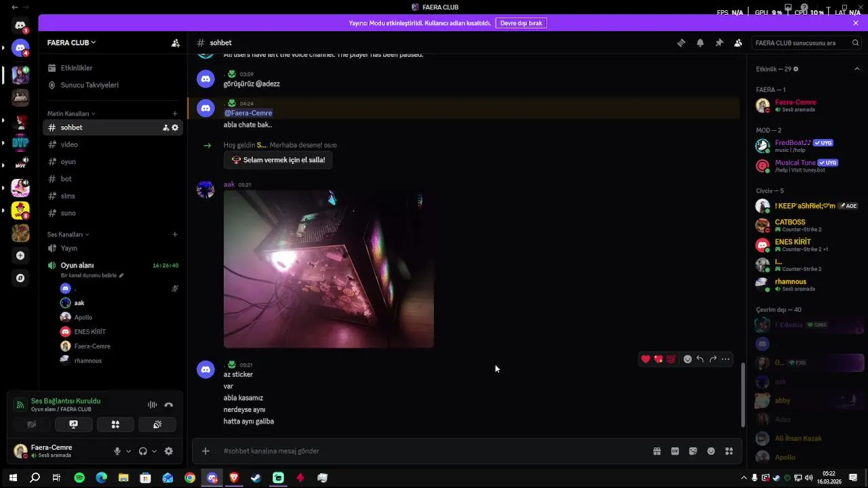Image resolution: width=868 pixels, height=488 pixels.
Task: Start screen share in voice panel
Action: pos(73,424)
